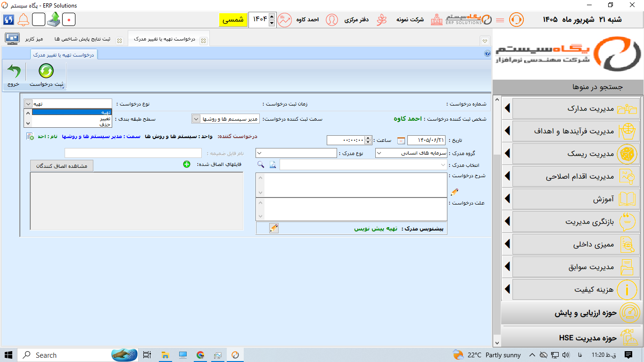Click the headset support icon

[x=516, y=20]
